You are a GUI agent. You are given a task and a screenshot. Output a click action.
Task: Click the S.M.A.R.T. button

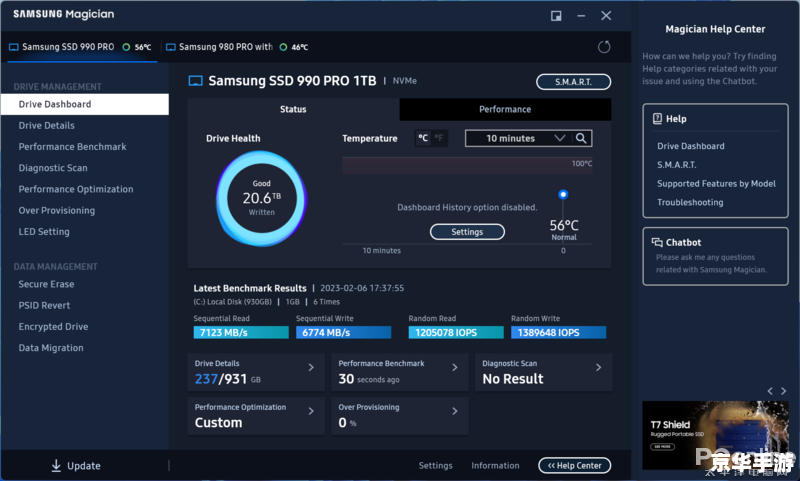point(573,82)
